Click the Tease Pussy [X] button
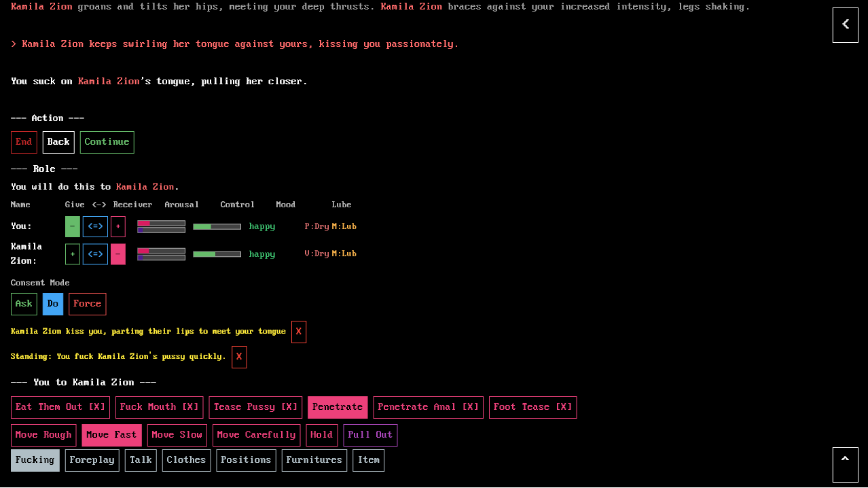Image resolution: width=868 pixels, height=488 pixels. pos(256,407)
